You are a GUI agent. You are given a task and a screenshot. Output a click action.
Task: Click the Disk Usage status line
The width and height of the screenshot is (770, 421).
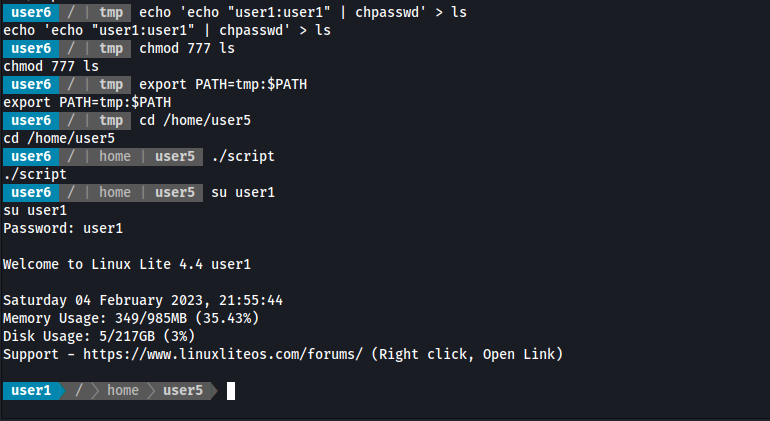tap(95, 336)
